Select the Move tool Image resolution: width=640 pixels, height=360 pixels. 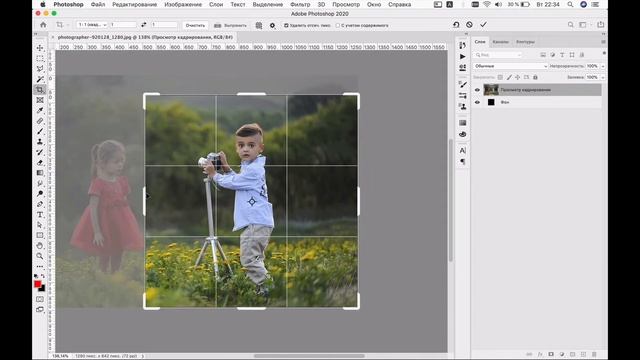tap(40, 48)
